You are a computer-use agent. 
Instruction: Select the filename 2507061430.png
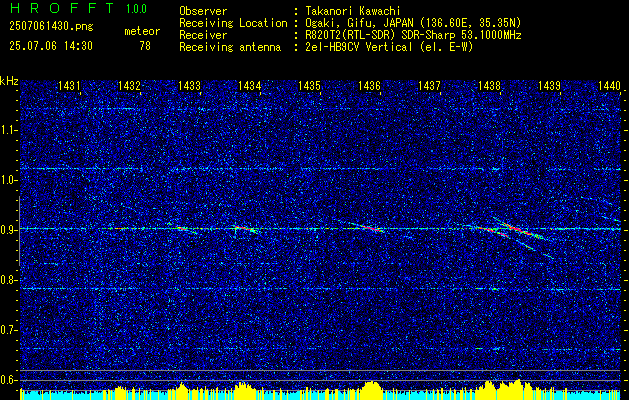[51, 27]
